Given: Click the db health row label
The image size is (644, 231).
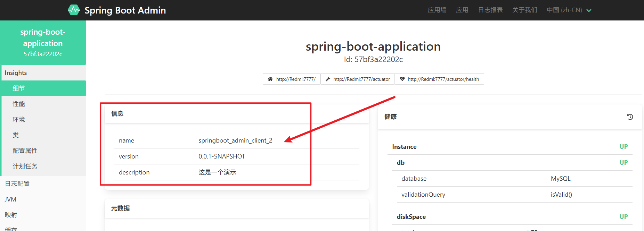Looking at the screenshot, I should [x=401, y=163].
